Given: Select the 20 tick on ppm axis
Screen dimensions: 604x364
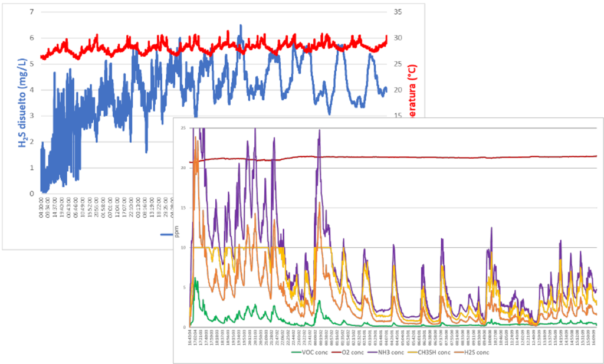Looking at the screenshot, I should pos(184,168).
